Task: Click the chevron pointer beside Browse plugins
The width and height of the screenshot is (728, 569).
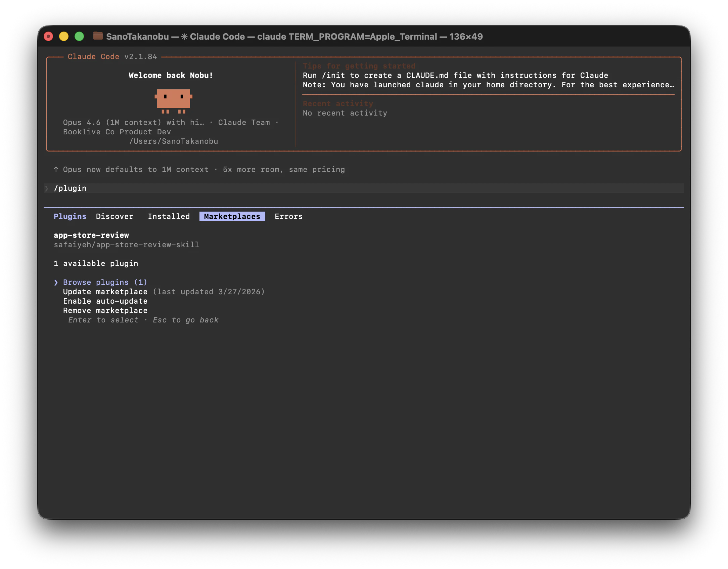Action: (56, 282)
